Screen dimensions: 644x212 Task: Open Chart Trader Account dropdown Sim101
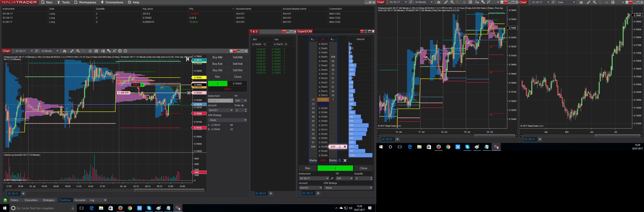(220, 110)
